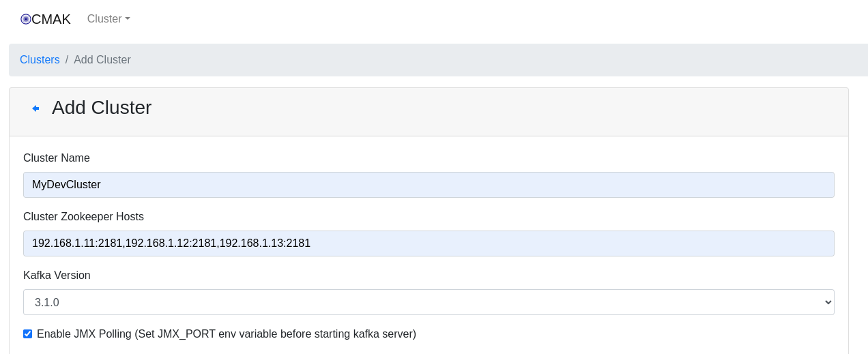Click the Cluster Zookeeper Hosts label
The height and width of the screenshot is (354, 868).
click(x=83, y=217)
